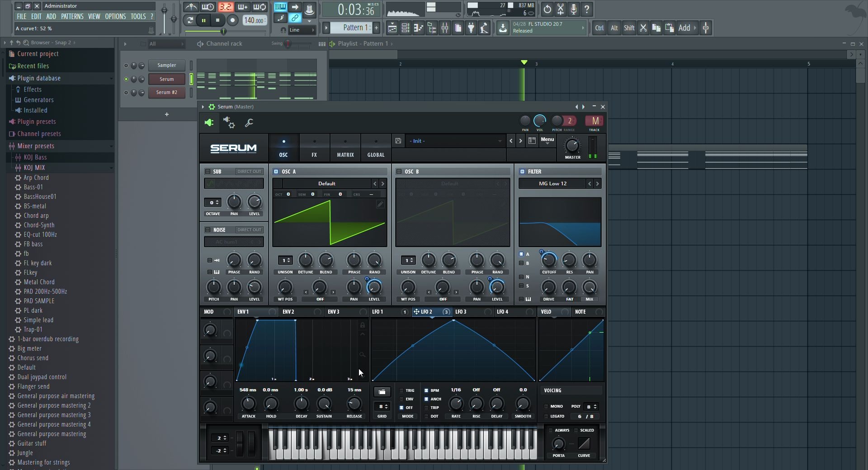This screenshot has height=470, width=868.
Task: Click the OSC A waveform edit pencil
Action: [x=380, y=204]
